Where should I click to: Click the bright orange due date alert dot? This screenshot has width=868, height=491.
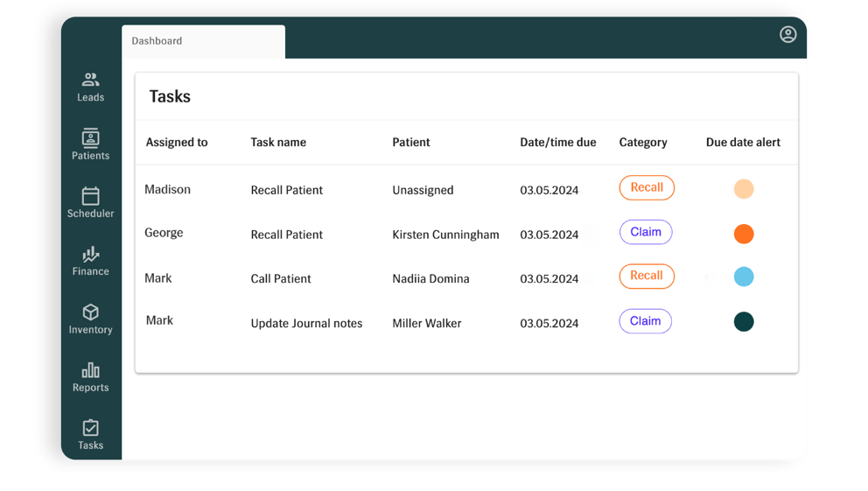pos(744,234)
